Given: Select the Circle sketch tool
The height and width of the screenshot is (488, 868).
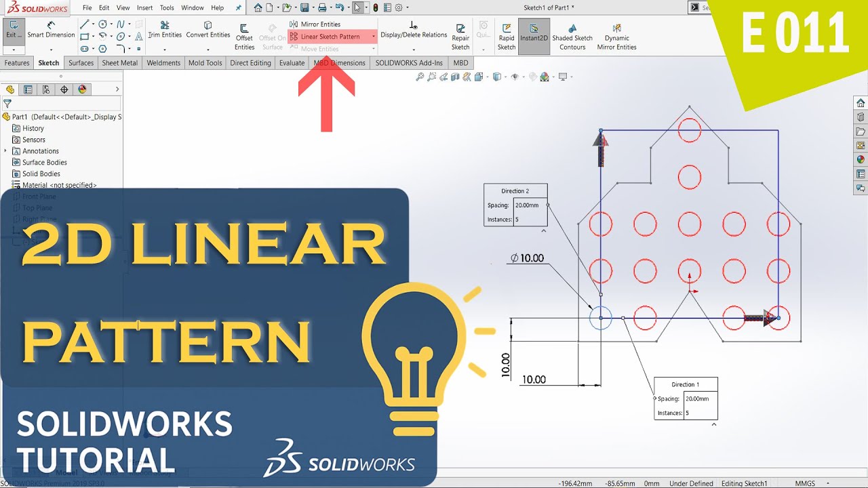Looking at the screenshot, I should pyautogui.click(x=102, y=24).
